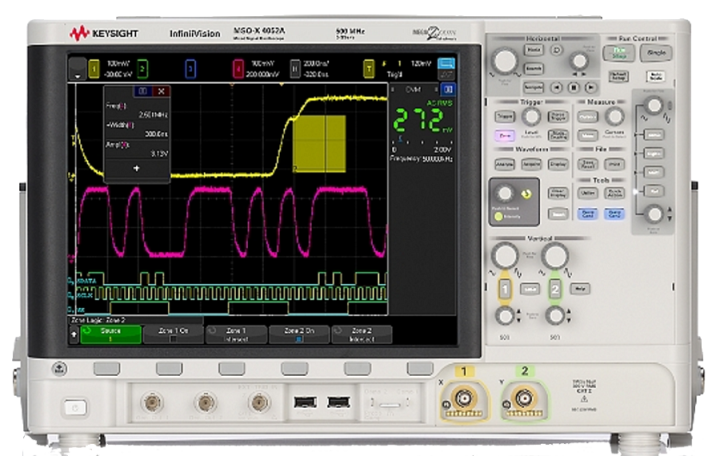Tap the blue zoom box icon at screen top right
This screenshot has width=720, height=456.
click(446, 63)
